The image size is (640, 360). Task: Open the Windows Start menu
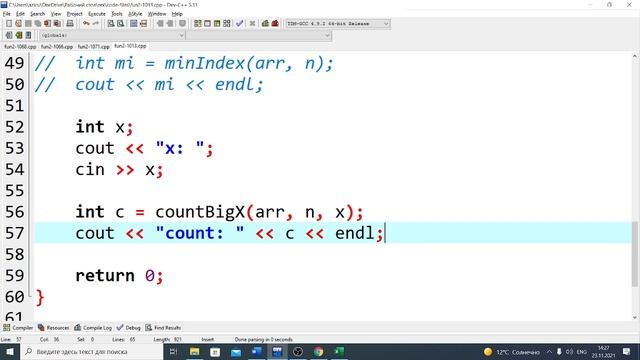tap(10, 352)
